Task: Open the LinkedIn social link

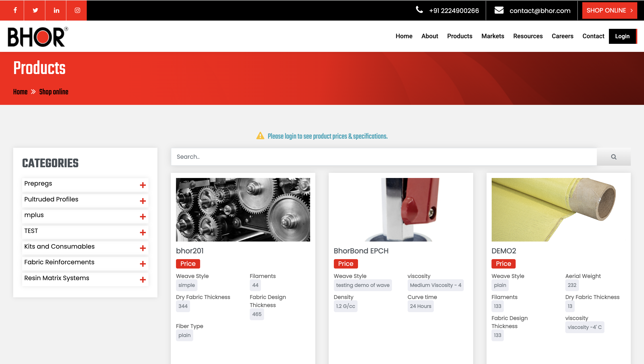Action: point(56,10)
